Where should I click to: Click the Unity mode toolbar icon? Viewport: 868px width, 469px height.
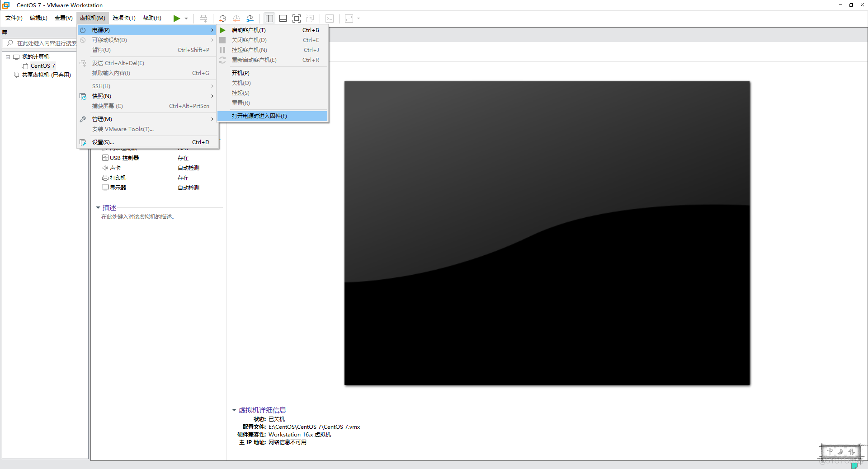click(x=310, y=19)
